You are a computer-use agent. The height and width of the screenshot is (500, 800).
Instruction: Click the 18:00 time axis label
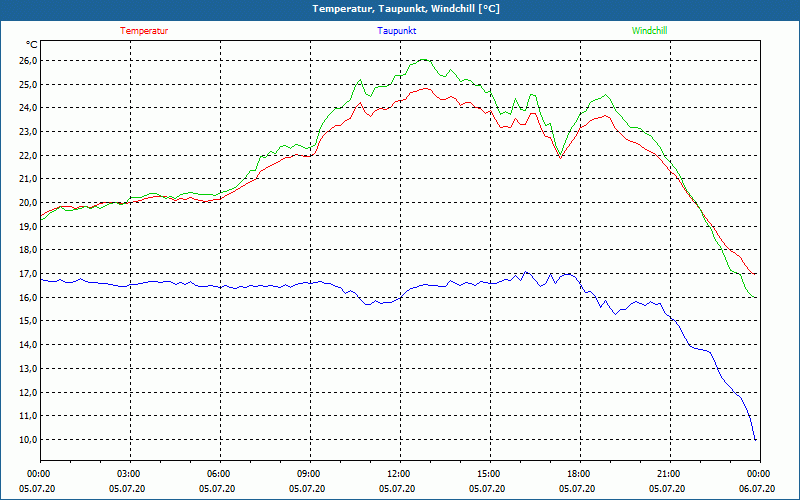pyautogui.click(x=580, y=473)
